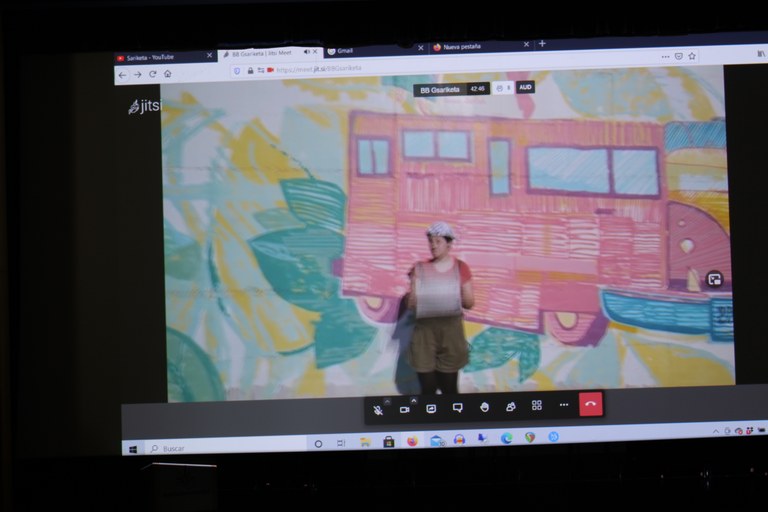This screenshot has height=512, width=768.
Task: Expand video options arrow above camera
Action: point(413,400)
